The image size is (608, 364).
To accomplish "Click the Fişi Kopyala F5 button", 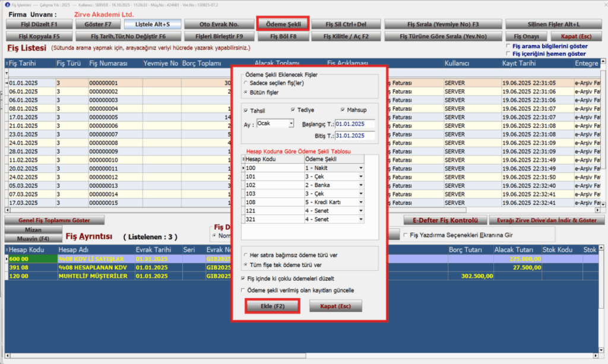I will pyautogui.click(x=39, y=36).
